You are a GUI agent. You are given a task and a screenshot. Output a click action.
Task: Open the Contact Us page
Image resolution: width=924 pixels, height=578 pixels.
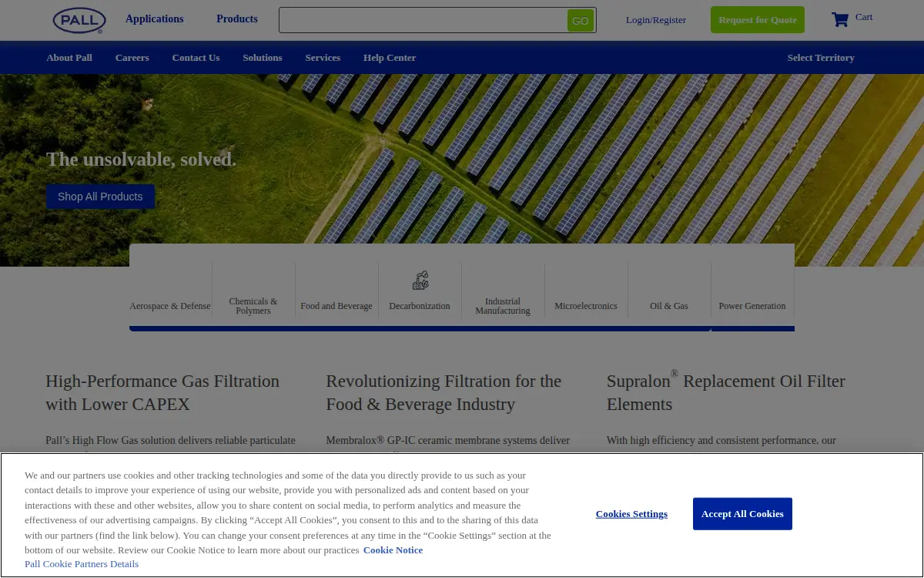[x=196, y=58]
